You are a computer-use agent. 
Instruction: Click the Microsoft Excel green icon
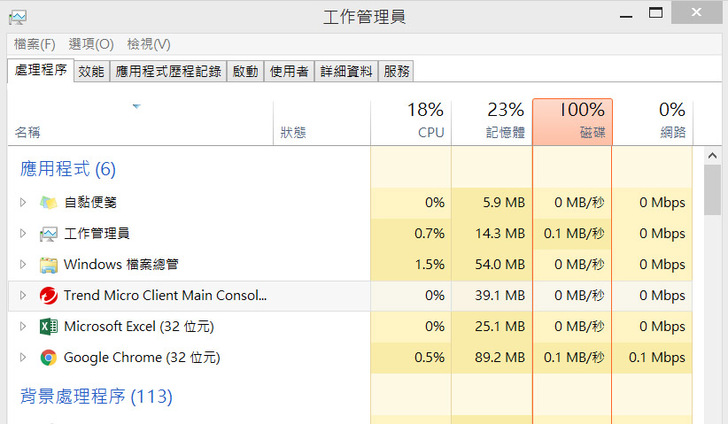click(48, 327)
